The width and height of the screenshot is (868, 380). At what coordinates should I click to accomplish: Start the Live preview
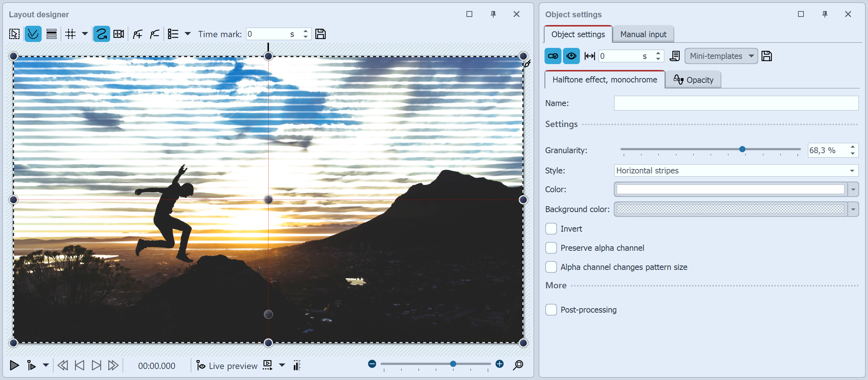[226, 365]
